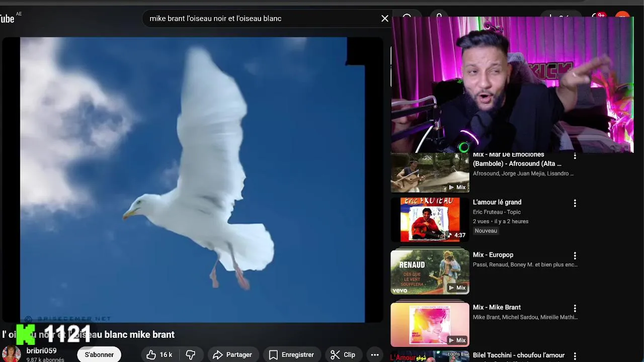Click the '2 vues · il y a 2 heures' text

tap(501, 221)
